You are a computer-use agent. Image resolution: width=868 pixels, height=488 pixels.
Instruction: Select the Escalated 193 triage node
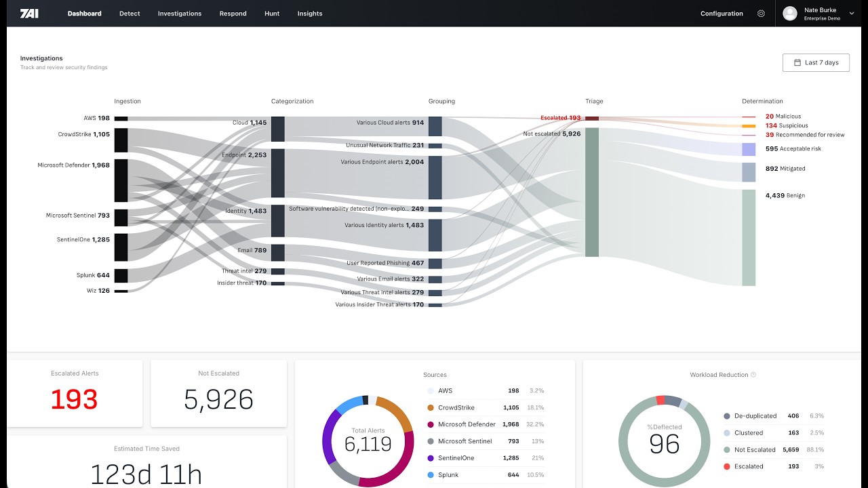point(592,118)
